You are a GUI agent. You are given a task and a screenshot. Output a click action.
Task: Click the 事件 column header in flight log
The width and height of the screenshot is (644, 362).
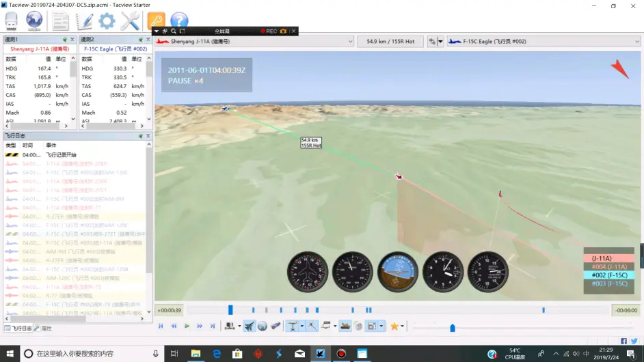(x=51, y=145)
